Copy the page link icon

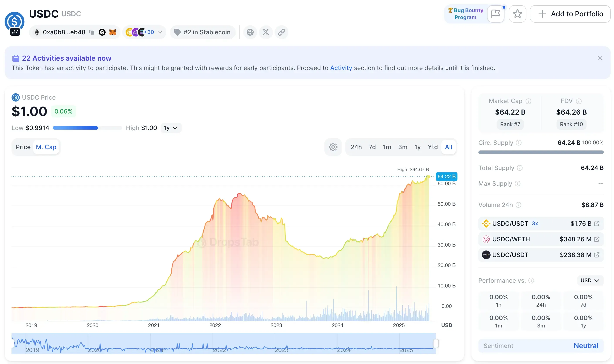[281, 32]
